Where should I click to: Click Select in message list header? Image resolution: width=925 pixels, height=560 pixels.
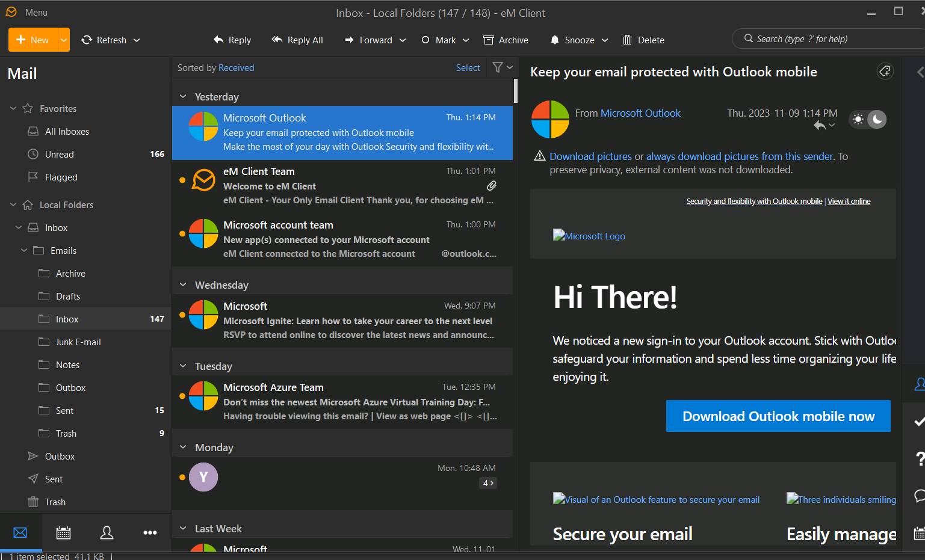468,67
